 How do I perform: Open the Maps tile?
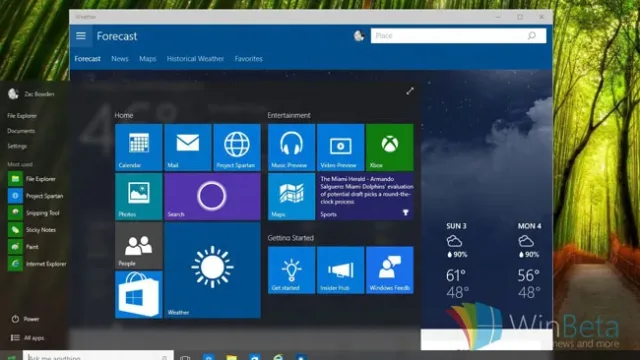(x=291, y=196)
